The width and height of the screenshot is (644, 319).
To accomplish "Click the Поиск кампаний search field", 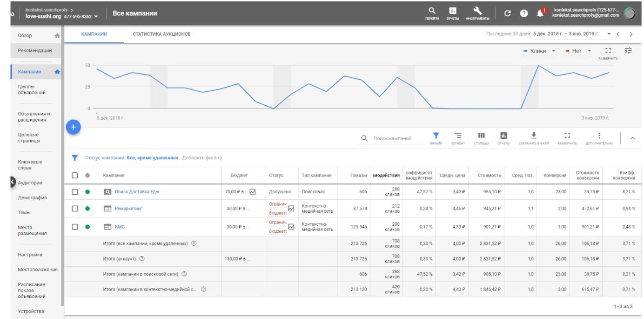I will (393, 138).
